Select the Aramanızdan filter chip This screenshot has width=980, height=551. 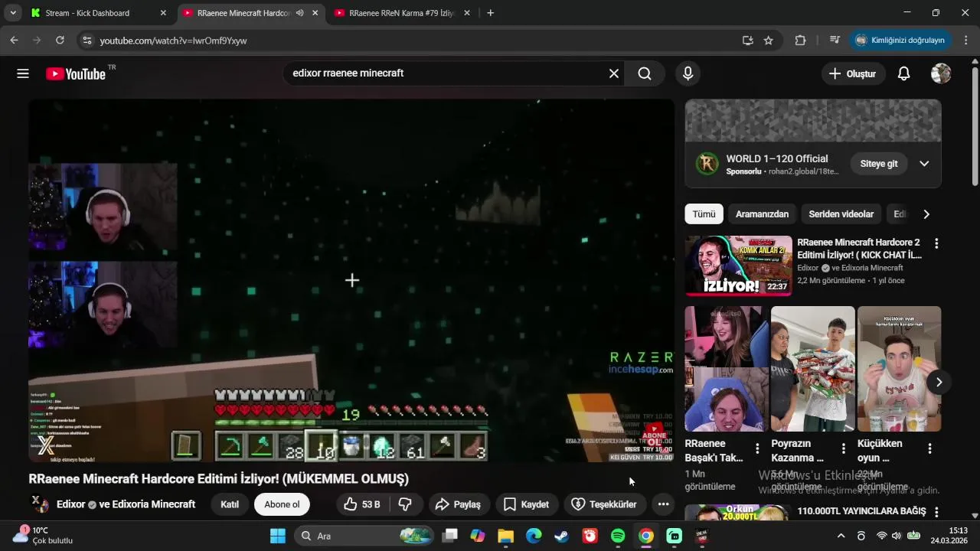762,214
